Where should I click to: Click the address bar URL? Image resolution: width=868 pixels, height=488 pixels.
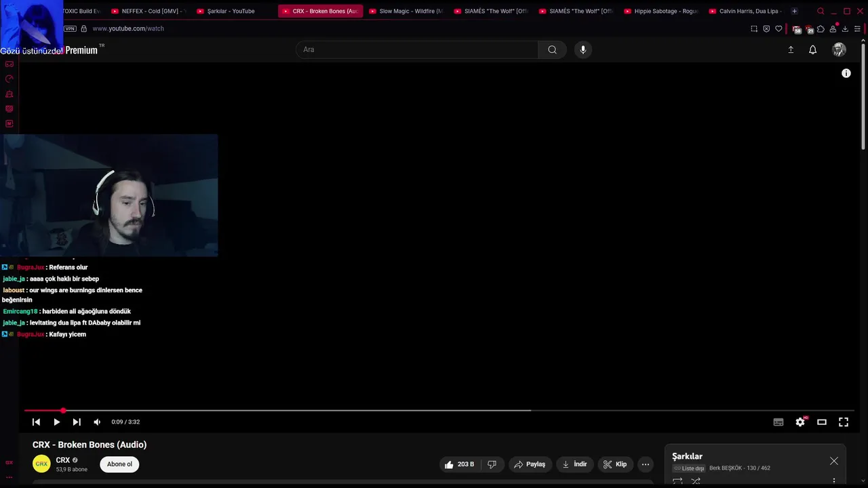[x=128, y=28]
